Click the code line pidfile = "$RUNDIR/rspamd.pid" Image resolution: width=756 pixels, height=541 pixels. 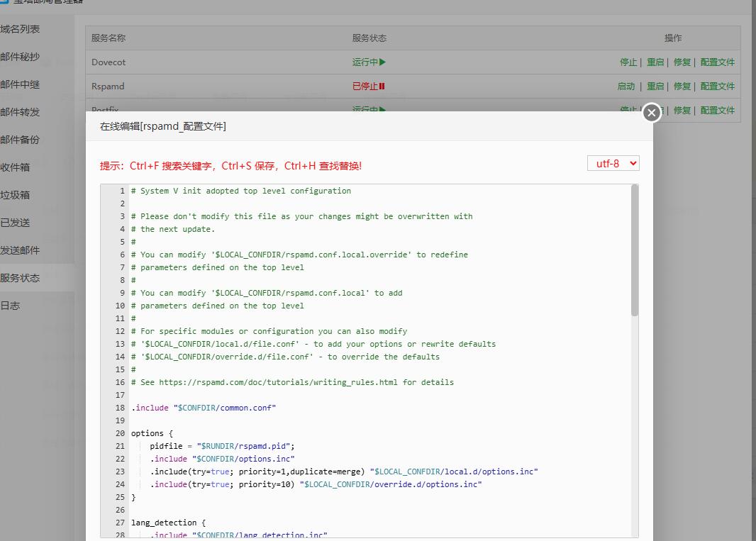[222, 446]
